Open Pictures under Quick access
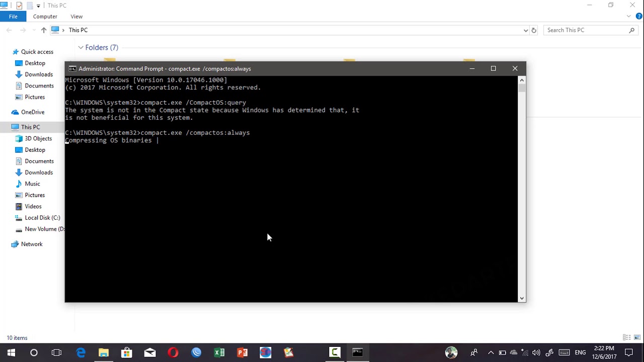 35,97
